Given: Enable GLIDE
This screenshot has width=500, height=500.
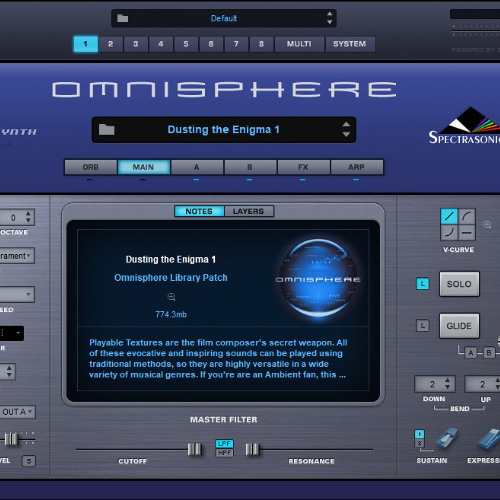Looking at the screenshot, I should [459, 326].
